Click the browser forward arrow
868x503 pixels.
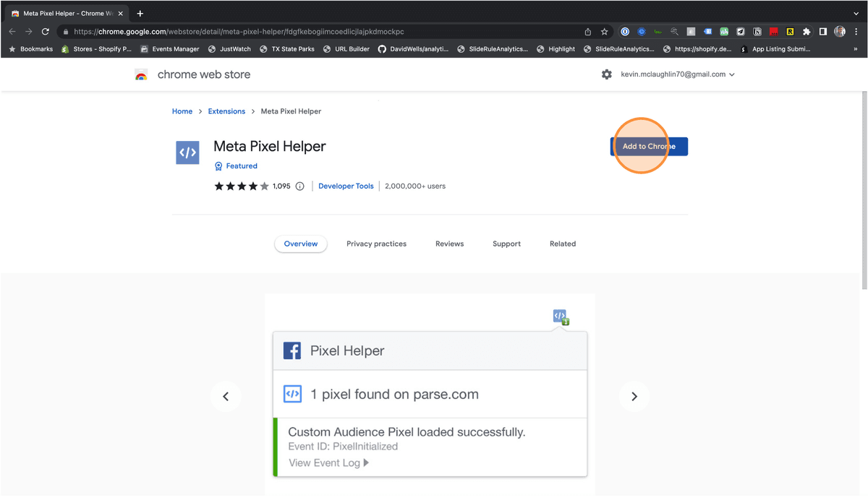point(29,32)
